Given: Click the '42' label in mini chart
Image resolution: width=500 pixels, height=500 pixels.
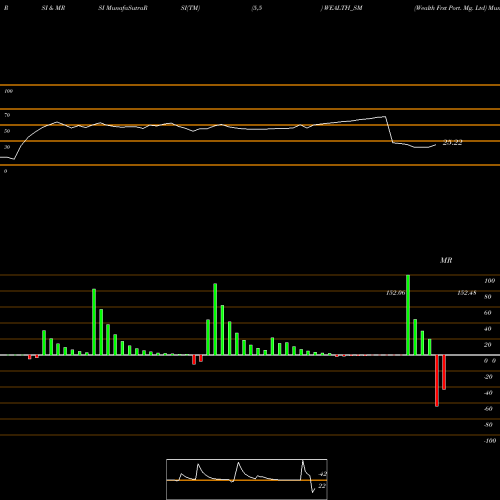Looking at the screenshot, I should [322, 474].
